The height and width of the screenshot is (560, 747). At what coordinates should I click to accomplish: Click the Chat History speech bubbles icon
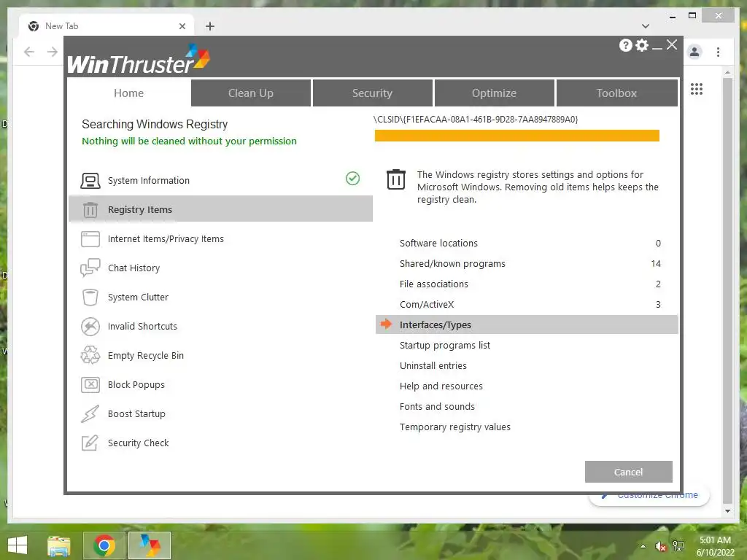click(x=90, y=268)
